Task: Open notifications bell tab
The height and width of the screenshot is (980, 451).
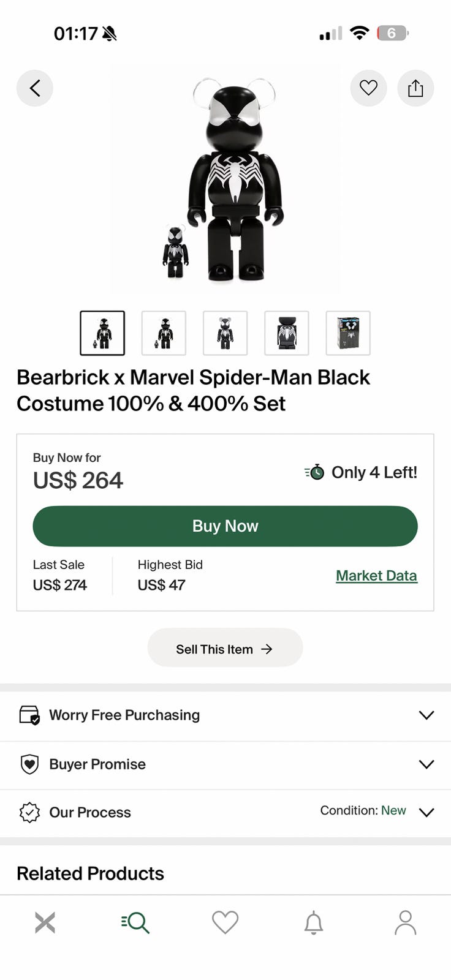Action: [x=314, y=922]
